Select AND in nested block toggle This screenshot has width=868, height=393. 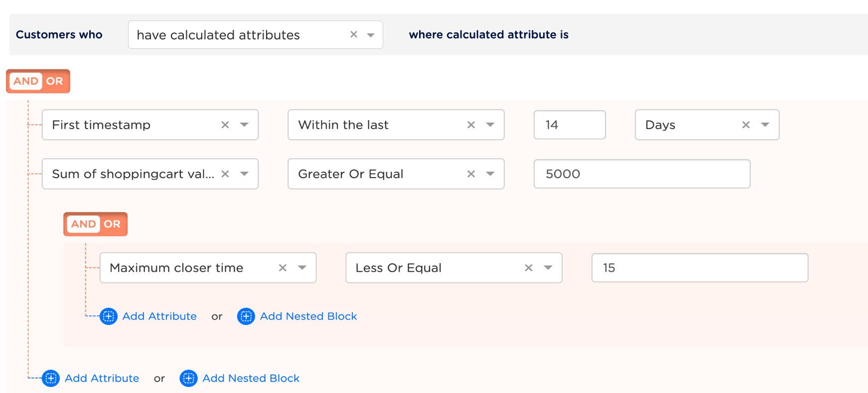(83, 224)
